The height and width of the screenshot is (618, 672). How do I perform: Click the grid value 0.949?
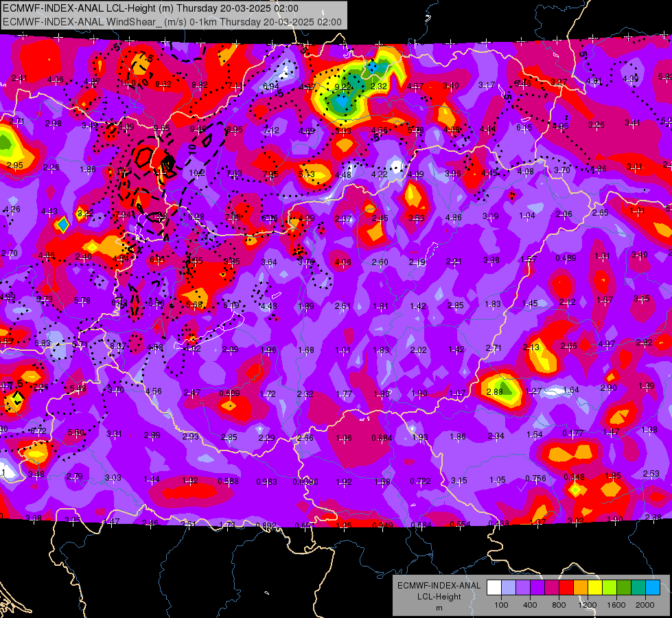(x=383, y=526)
